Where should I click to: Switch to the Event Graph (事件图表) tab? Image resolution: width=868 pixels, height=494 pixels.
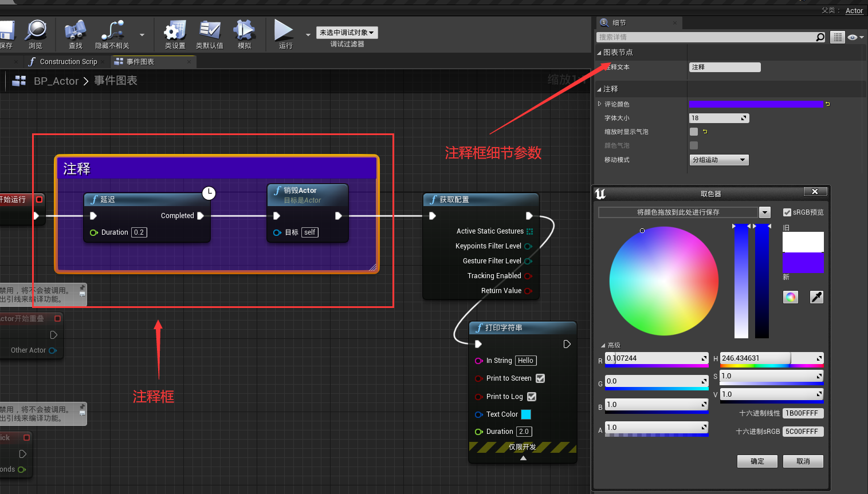[140, 62]
